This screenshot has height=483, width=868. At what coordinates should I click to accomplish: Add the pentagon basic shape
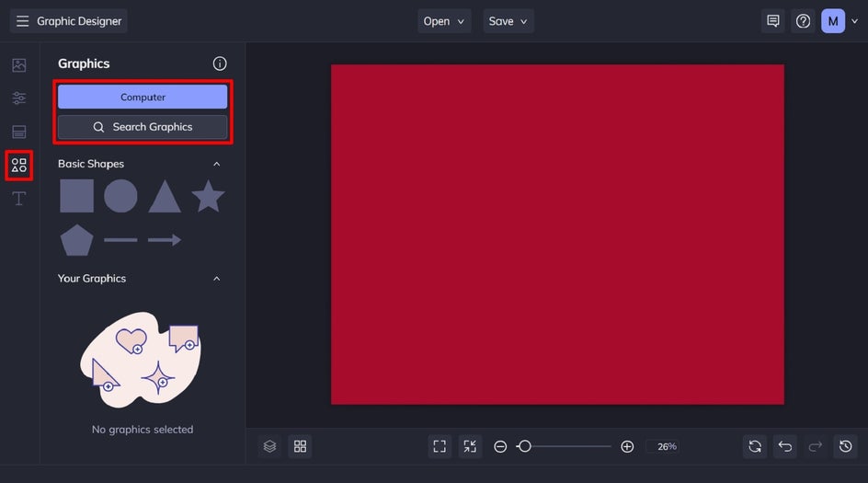[76, 240]
